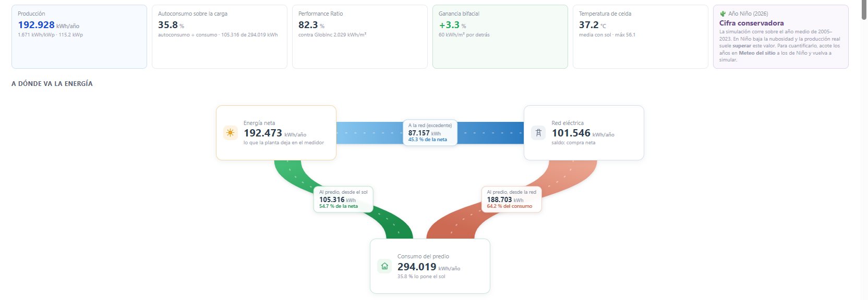The height and width of the screenshot is (300, 868).
Task: Click the 188.703 kWh grid-to-site value
Action: pos(505,199)
